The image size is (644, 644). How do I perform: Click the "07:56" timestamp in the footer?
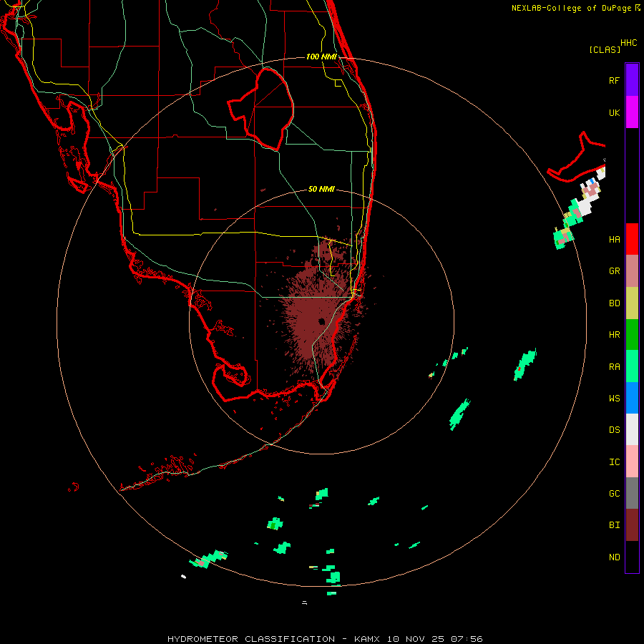click(466, 639)
